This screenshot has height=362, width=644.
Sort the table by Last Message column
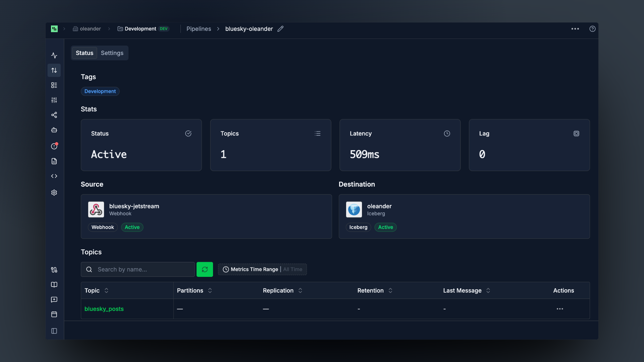click(467, 291)
